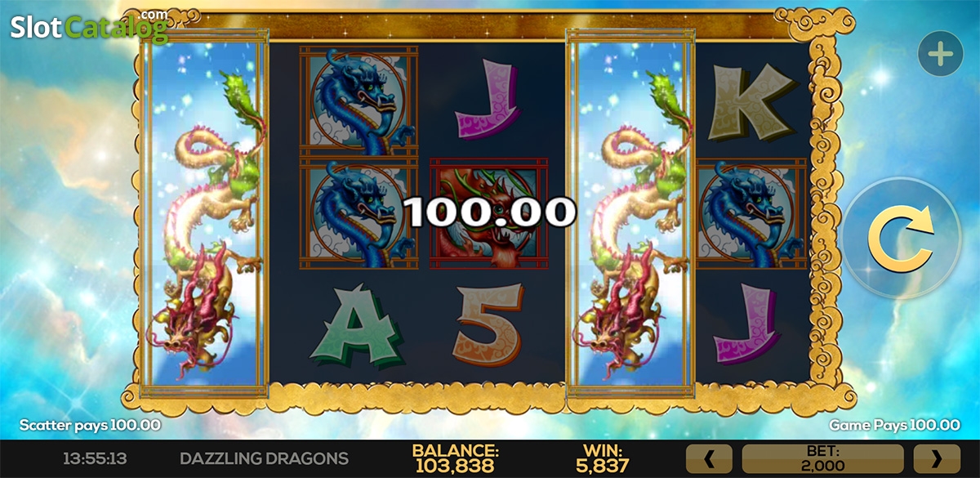Image resolution: width=980 pixels, height=478 pixels.
Task: Open the SlotCatalog logo link
Action: click(90, 26)
